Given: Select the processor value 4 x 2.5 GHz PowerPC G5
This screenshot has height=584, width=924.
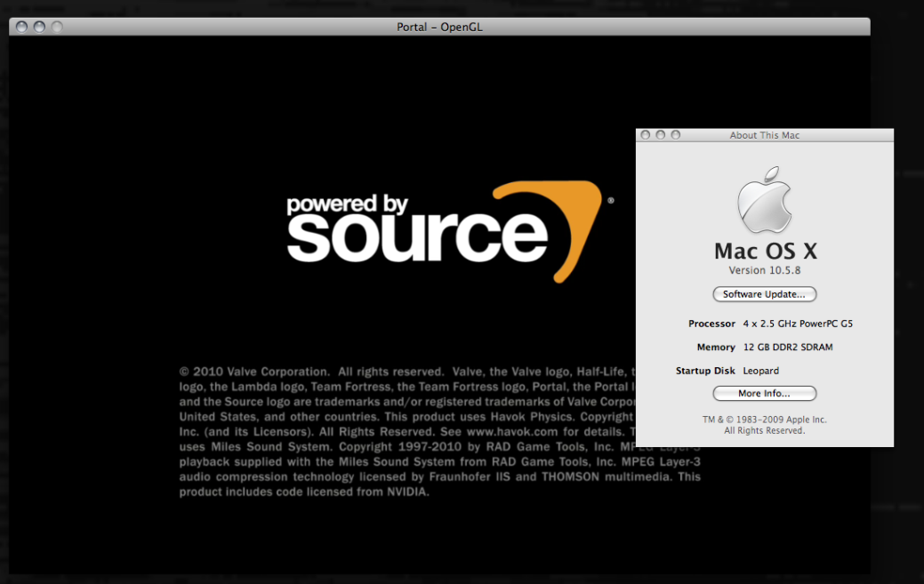Looking at the screenshot, I should click(x=798, y=324).
